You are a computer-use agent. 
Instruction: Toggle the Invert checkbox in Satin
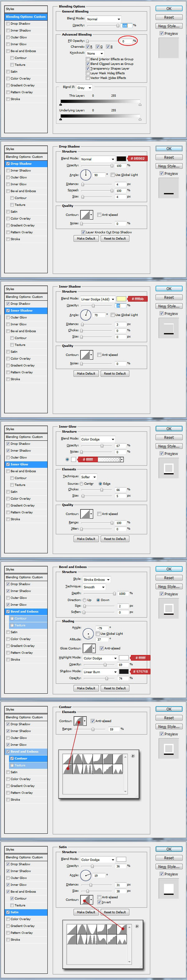click(99, 902)
